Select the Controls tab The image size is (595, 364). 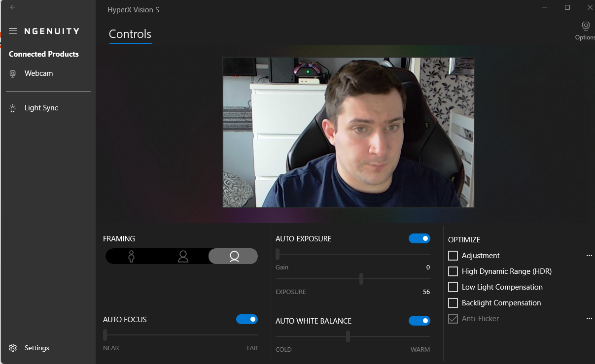(130, 34)
